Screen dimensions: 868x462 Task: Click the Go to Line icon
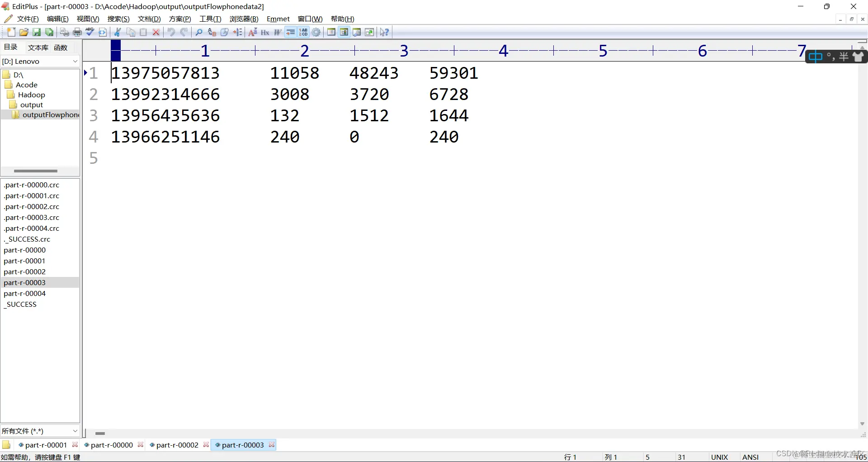point(237,32)
